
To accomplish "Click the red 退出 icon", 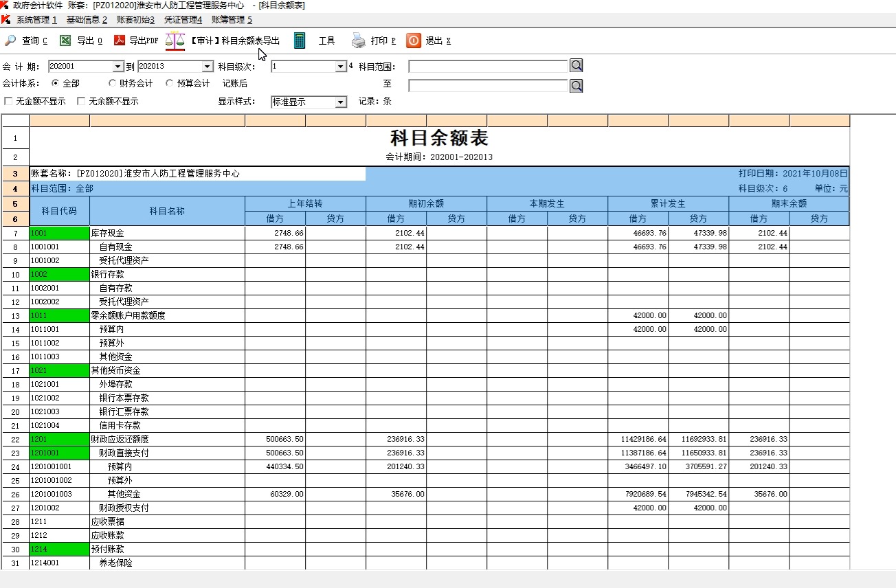I will coord(413,41).
